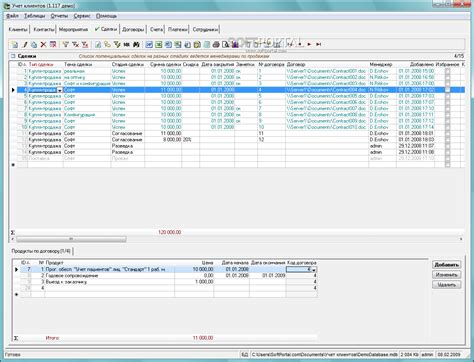Open Тип сделки dropdown in selected row

tap(60, 90)
